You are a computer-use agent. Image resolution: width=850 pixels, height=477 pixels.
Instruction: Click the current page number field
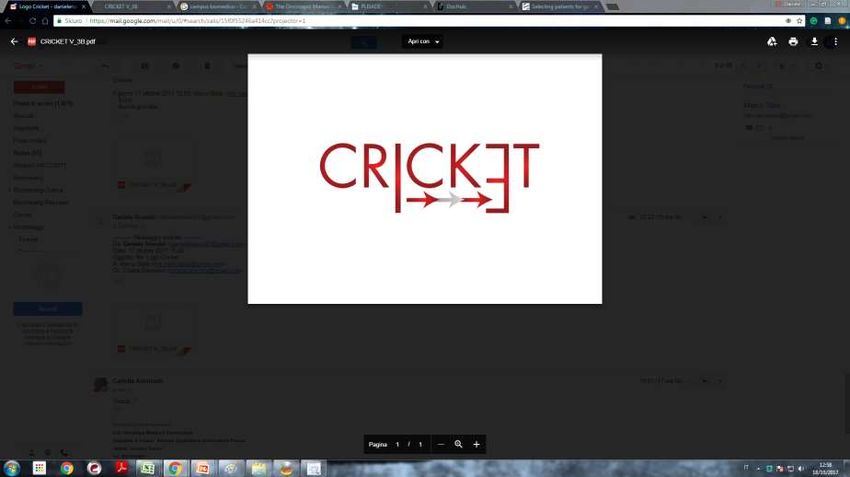click(397, 444)
